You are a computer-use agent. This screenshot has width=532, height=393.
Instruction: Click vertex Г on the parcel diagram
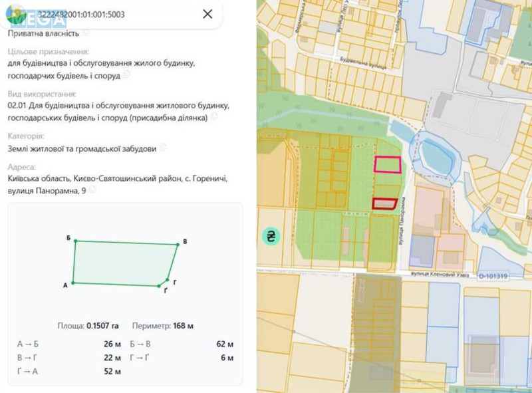[x=168, y=280]
